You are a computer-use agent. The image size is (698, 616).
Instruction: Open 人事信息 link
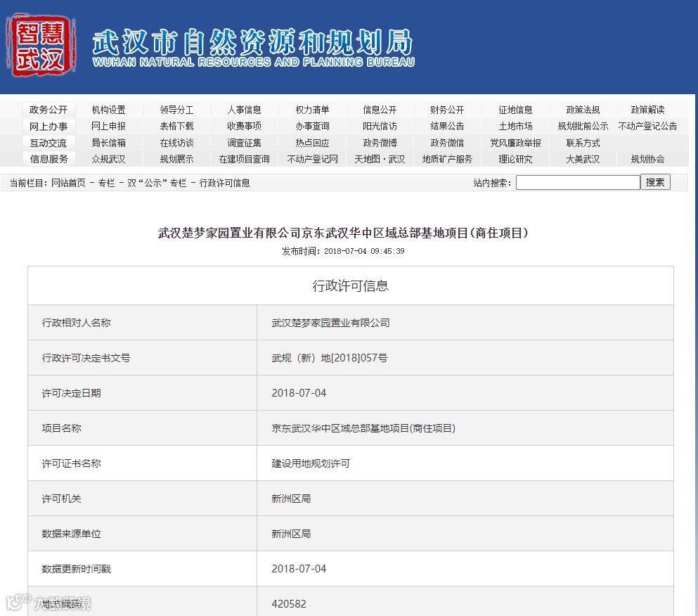(245, 110)
